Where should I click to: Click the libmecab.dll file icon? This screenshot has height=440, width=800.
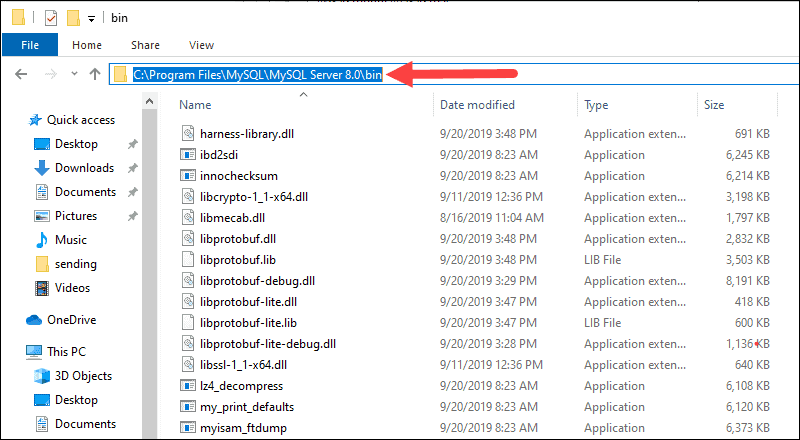pyautogui.click(x=188, y=217)
